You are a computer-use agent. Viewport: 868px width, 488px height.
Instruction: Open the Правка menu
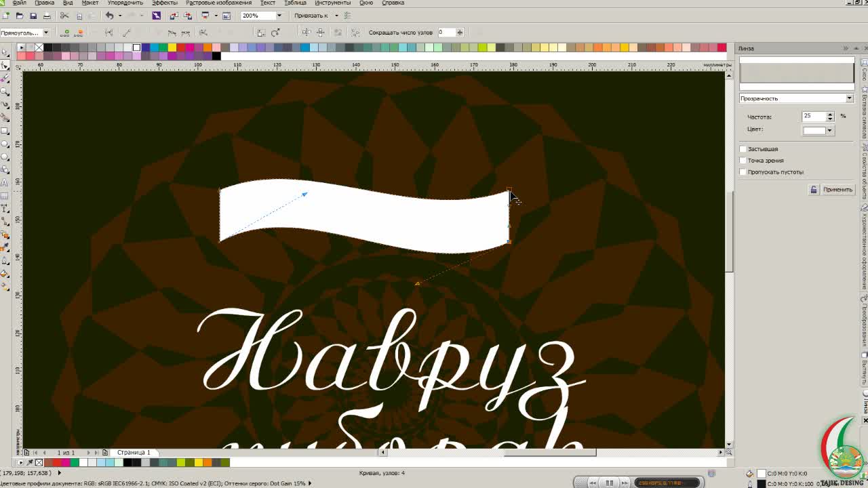coord(44,3)
